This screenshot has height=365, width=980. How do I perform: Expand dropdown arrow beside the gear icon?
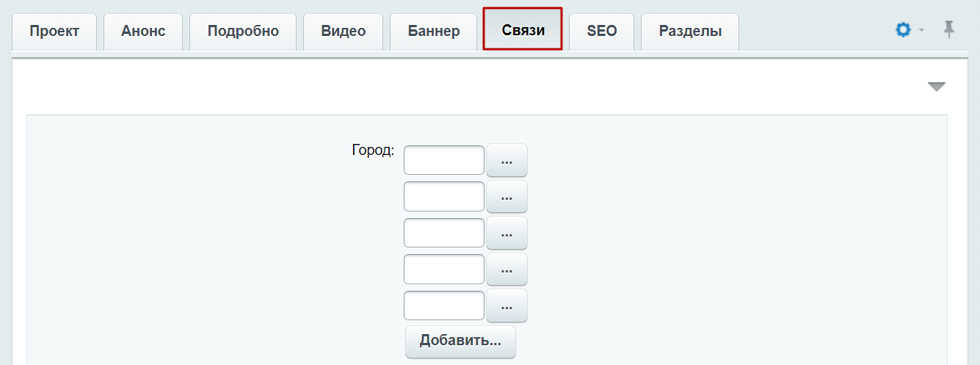(921, 31)
